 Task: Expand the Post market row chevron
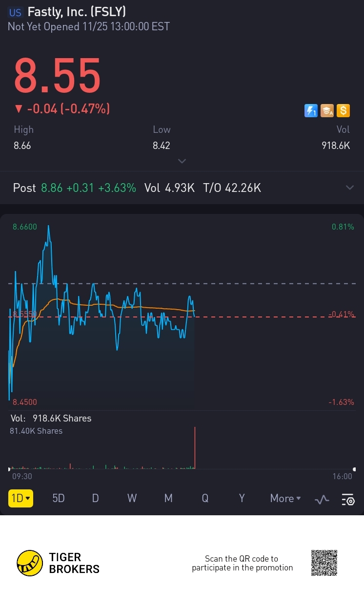click(349, 188)
